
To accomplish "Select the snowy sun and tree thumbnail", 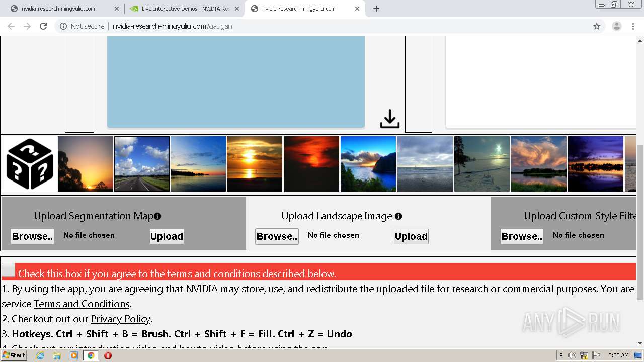I will (482, 164).
